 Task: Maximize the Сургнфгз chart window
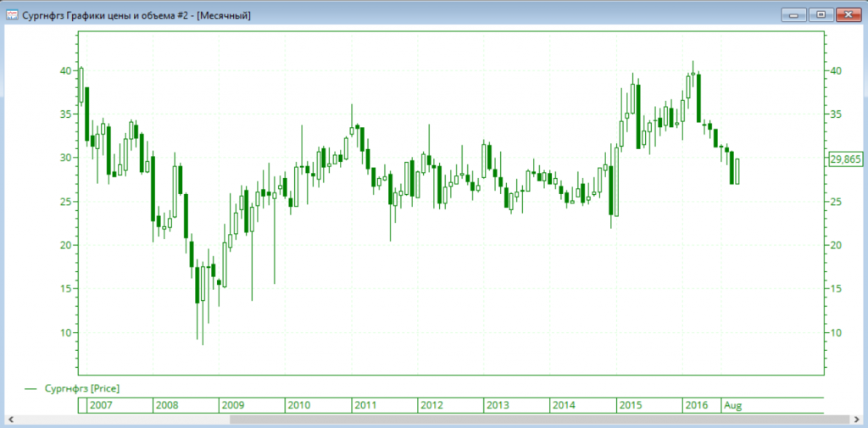pos(821,14)
